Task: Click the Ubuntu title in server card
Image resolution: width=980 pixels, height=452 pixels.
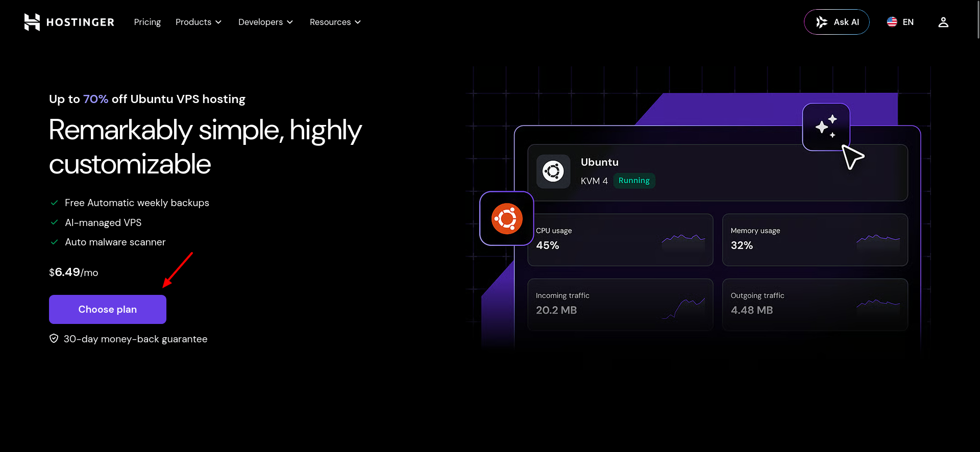Action: pos(600,162)
